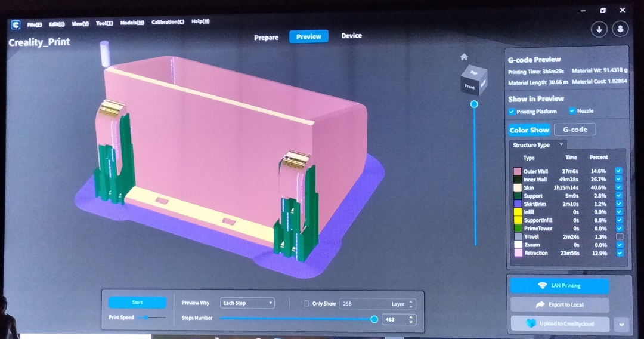Image resolution: width=644 pixels, height=339 pixels.
Task: Switch to the Prepare tab
Action: click(266, 38)
